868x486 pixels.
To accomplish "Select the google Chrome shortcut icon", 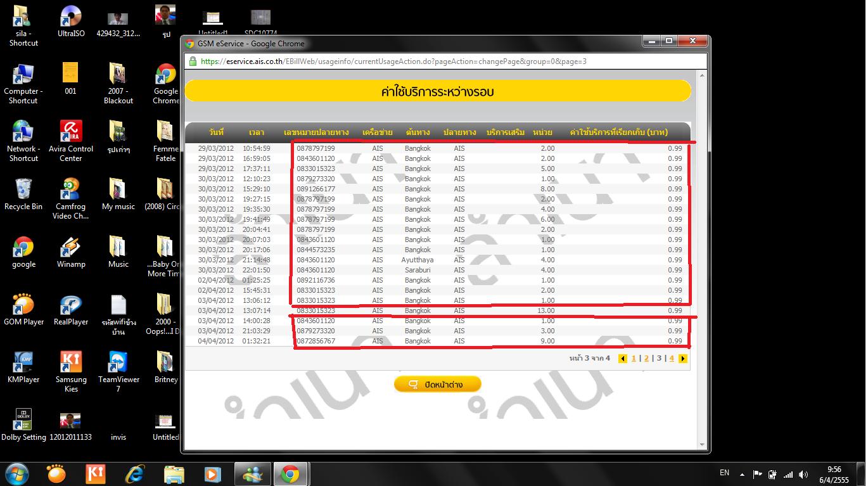I will [23, 252].
